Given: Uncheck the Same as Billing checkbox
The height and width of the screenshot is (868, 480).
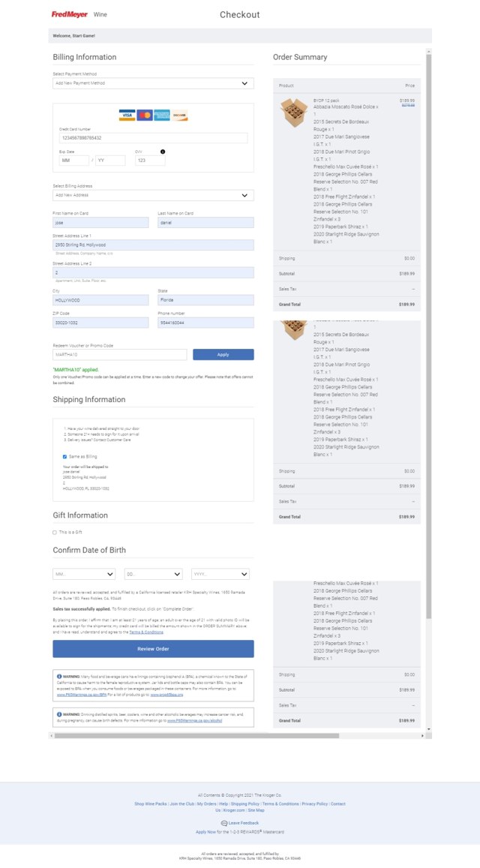Looking at the screenshot, I should click(64, 457).
